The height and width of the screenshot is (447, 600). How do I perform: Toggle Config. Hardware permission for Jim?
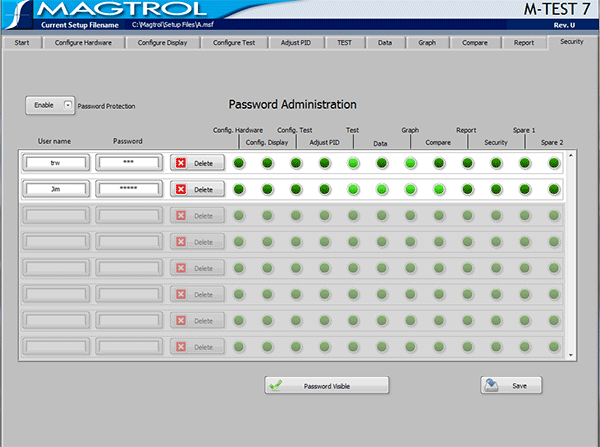click(239, 189)
